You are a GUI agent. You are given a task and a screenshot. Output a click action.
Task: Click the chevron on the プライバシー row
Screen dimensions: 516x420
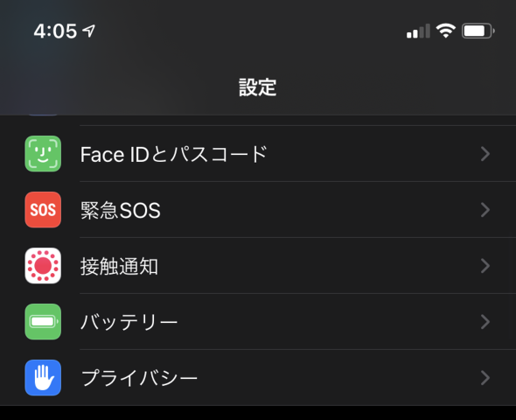pyautogui.click(x=485, y=377)
